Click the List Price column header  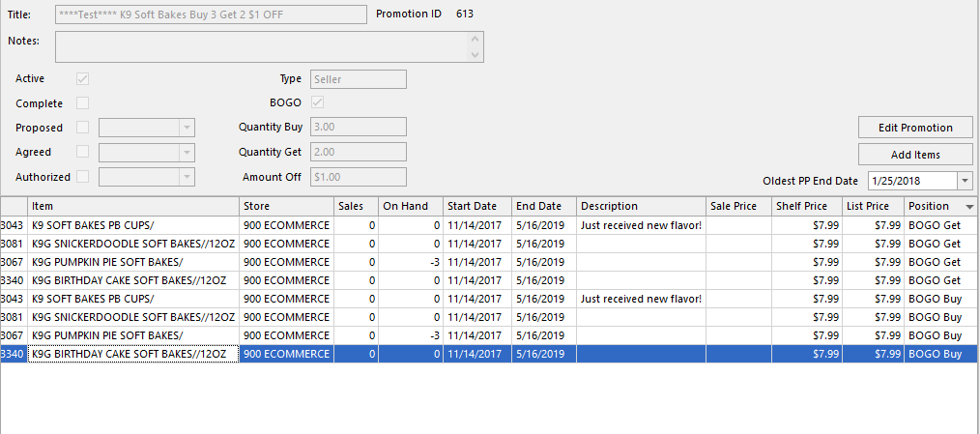pos(873,206)
